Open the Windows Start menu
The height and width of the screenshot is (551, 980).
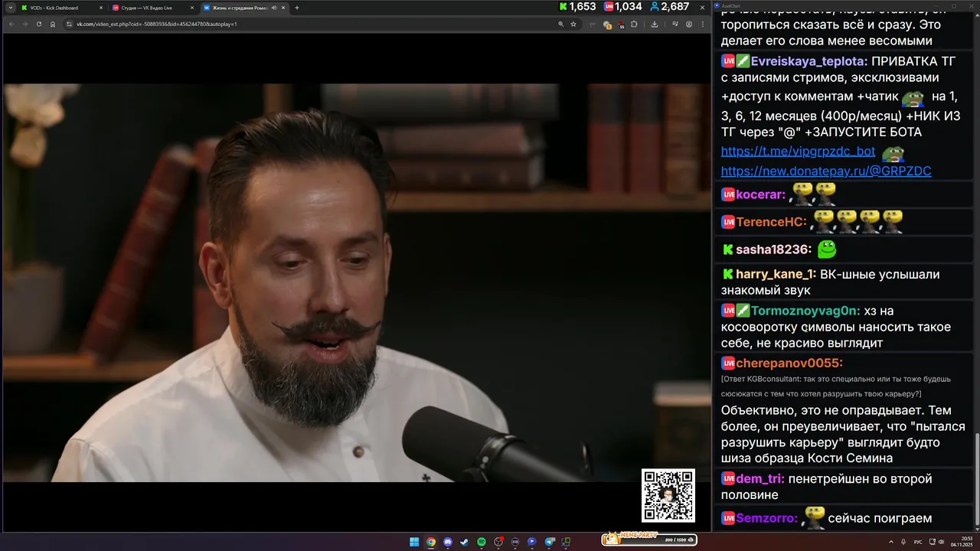pyautogui.click(x=414, y=542)
